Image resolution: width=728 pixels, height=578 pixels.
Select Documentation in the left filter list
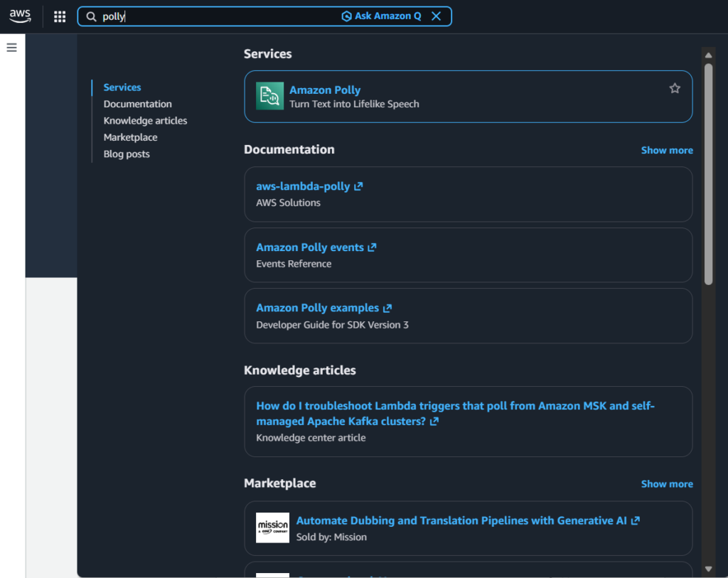137,104
